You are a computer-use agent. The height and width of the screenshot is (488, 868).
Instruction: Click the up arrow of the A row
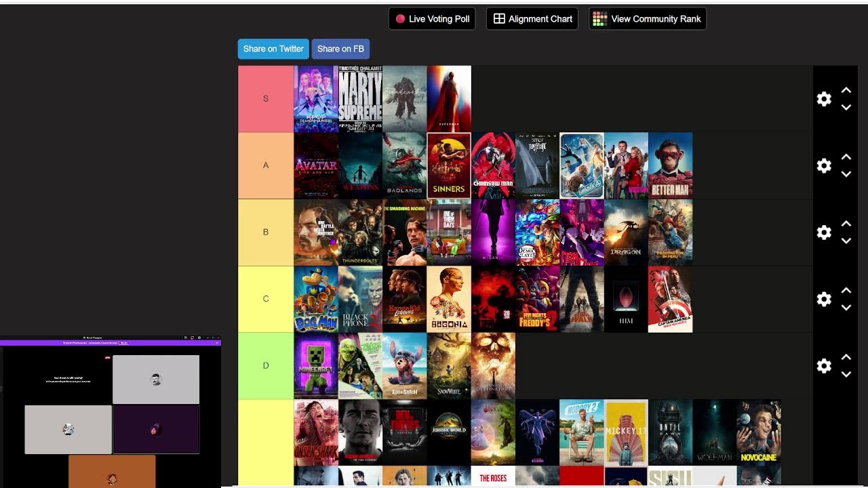pyautogui.click(x=846, y=157)
